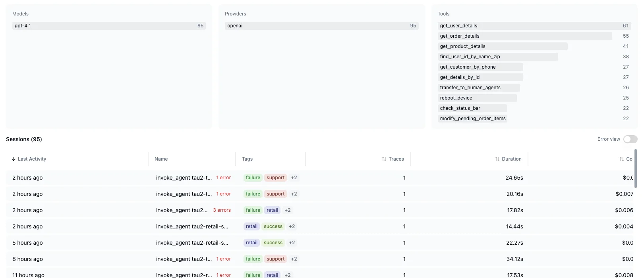Open the session from 11 hours ago
The image size is (644, 278).
(320, 274)
